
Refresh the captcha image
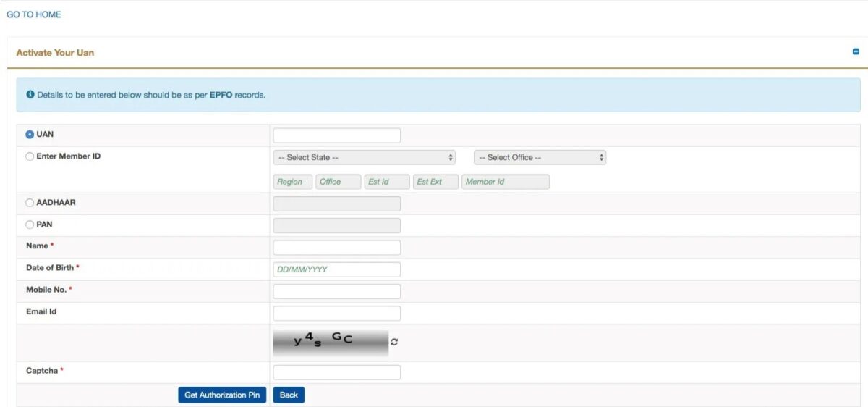pyautogui.click(x=394, y=342)
